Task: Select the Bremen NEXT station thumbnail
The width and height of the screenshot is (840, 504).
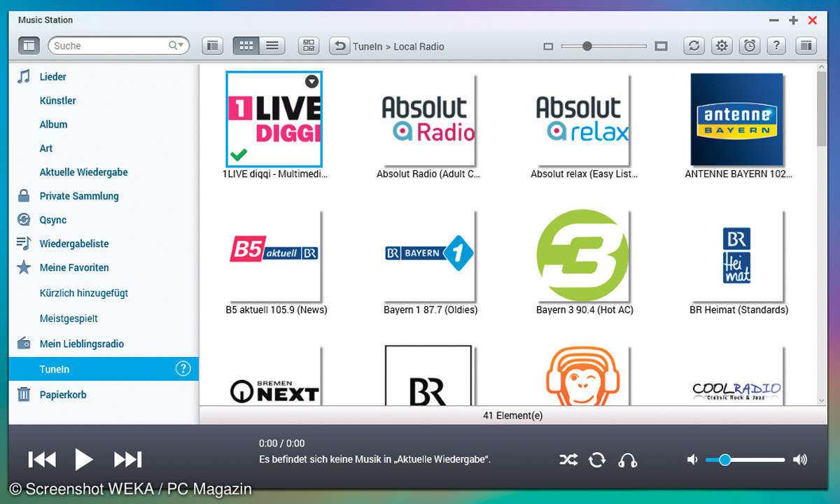Action: [274, 375]
